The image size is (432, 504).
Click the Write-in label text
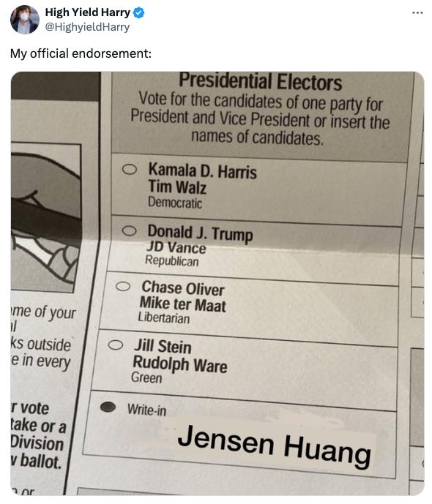(x=146, y=410)
